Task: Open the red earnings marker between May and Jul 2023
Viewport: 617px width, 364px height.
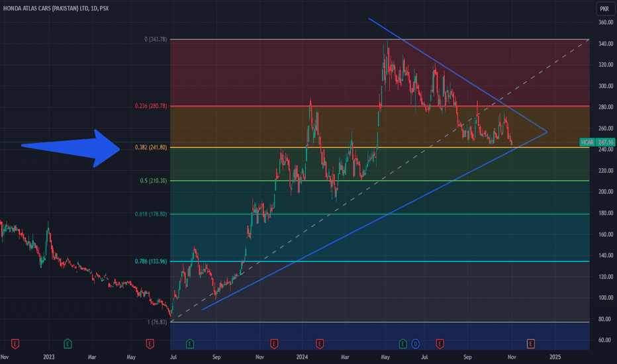Action: tap(150, 344)
